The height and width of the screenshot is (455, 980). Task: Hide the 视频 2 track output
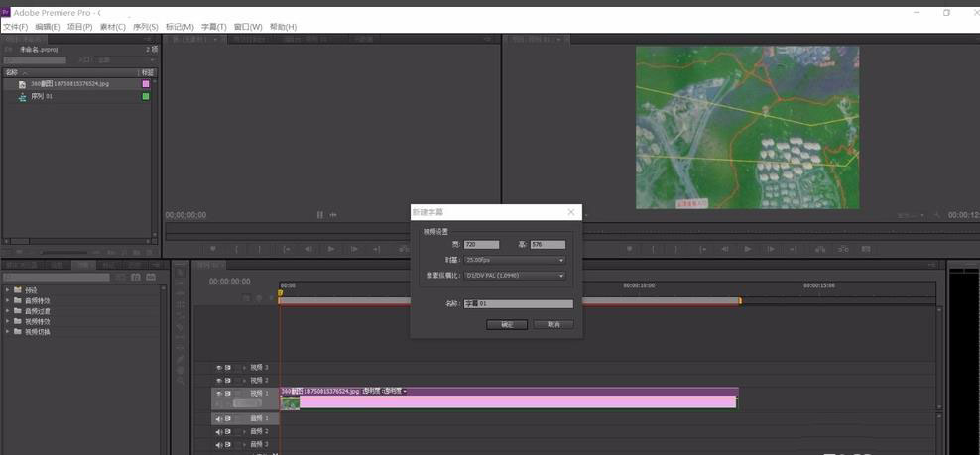point(219,380)
